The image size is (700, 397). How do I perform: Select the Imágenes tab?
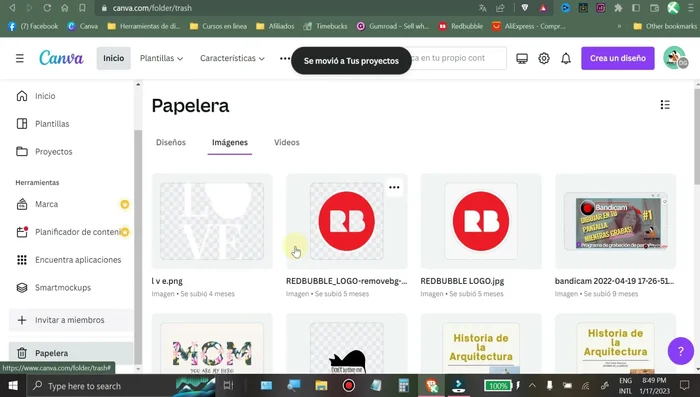229,142
